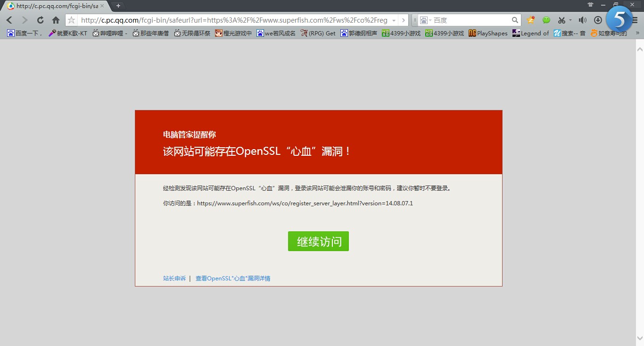644x346 pixels.
Task: Open the 搜索-- 音 bookmark
Action: [570, 33]
